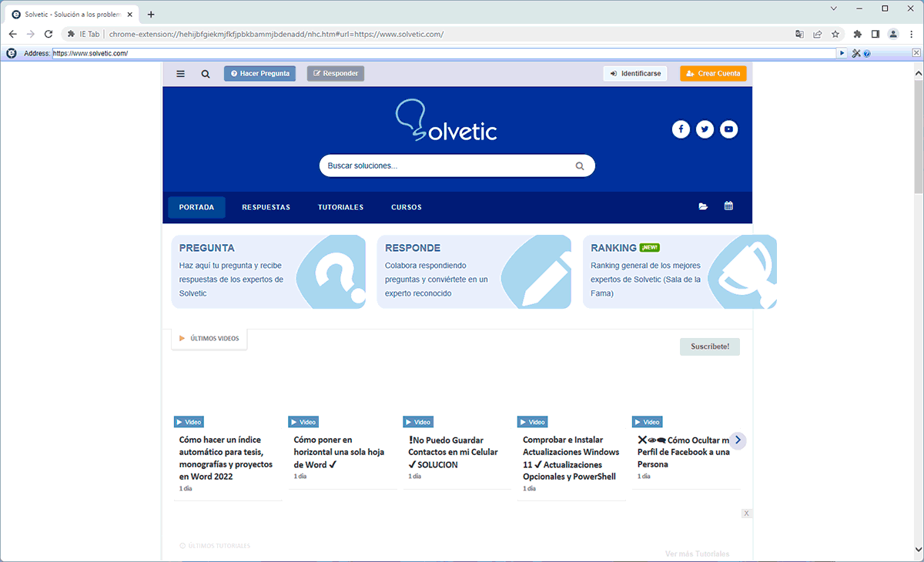
Task: Click the share page icon in address bar
Action: (x=818, y=34)
